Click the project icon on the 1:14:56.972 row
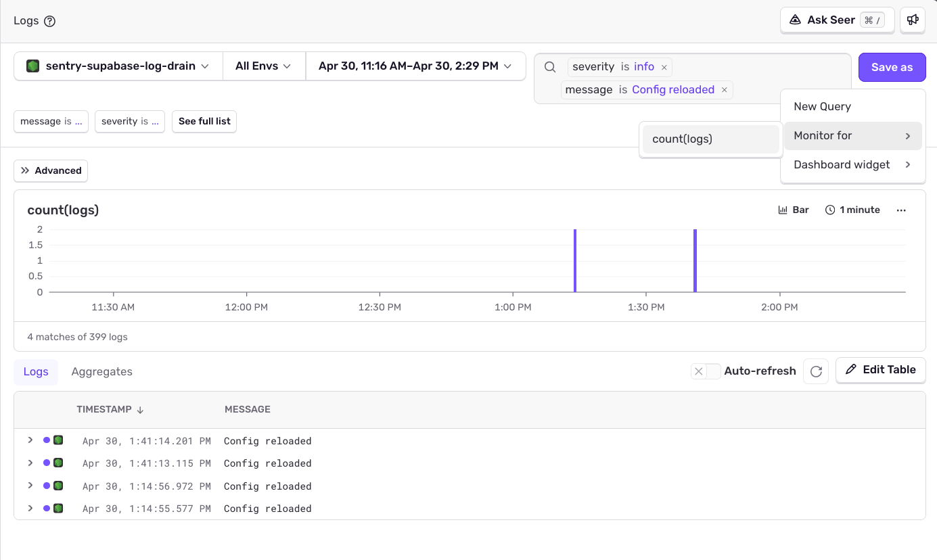937x560 pixels. pyautogui.click(x=58, y=486)
